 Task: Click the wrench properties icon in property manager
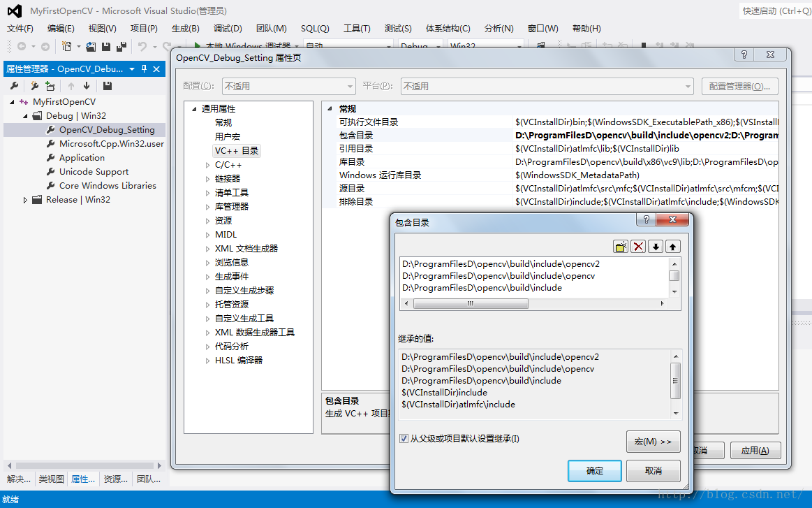pyautogui.click(x=15, y=85)
